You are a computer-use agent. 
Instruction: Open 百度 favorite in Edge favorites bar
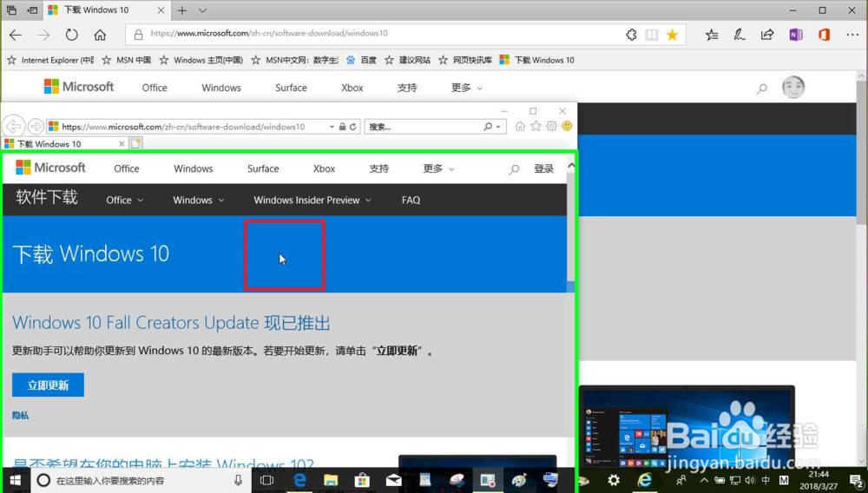click(361, 60)
